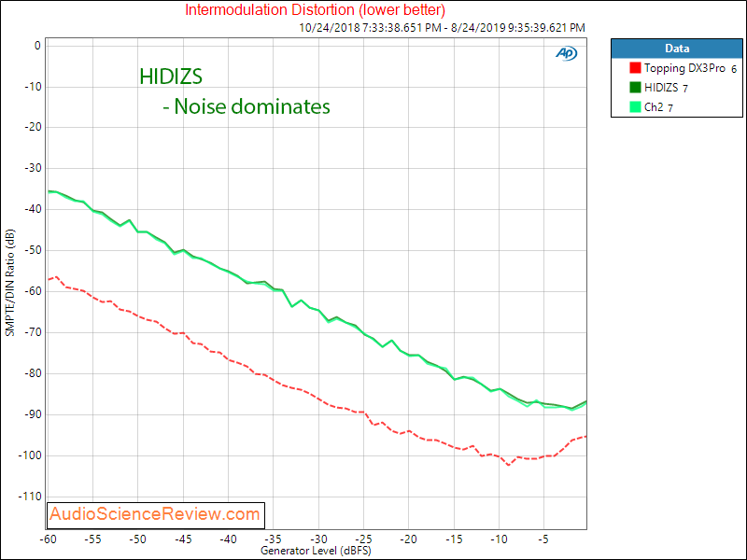Screen dimensions: 747x560
Task: Click the dark green HIDIZS legend swatch
Action: (x=635, y=87)
